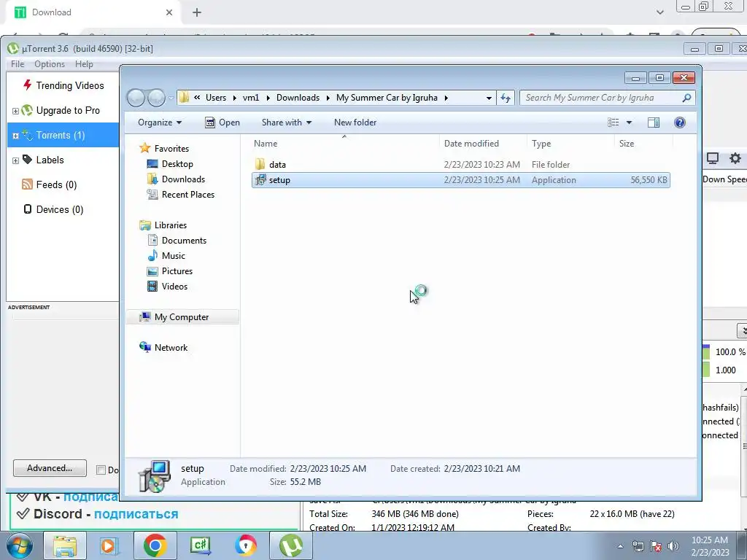Screen dimensions: 747x560
Task: Switch to the Download browser tab
Action: click(x=94, y=12)
